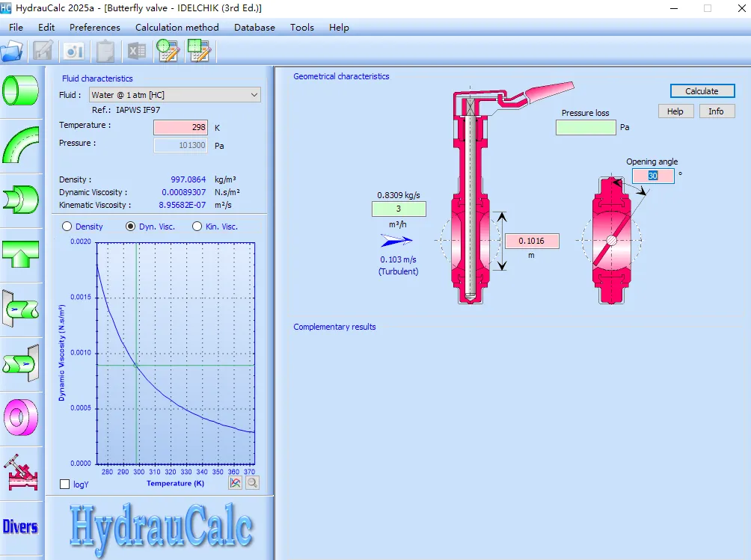Viewport: 751px width, 560px height.
Task: Click the flow rate field showing 3
Action: pos(399,209)
